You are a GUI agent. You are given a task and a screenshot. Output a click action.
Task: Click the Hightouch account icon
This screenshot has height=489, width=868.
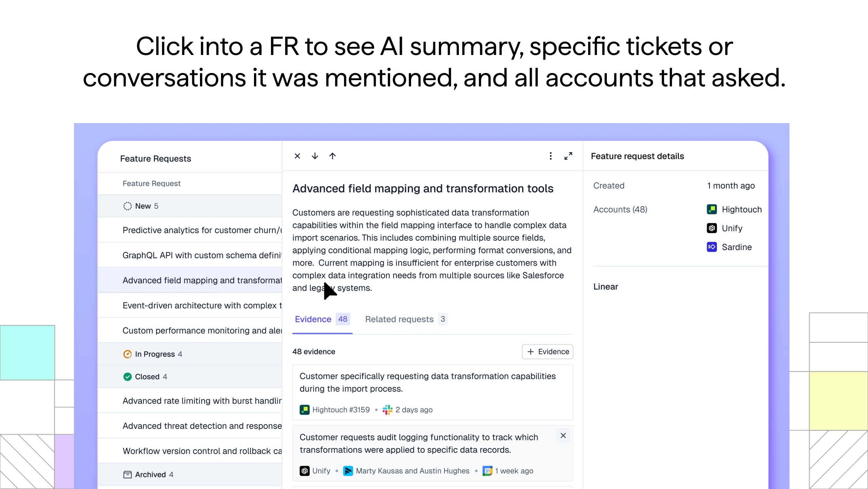(712, 209)
